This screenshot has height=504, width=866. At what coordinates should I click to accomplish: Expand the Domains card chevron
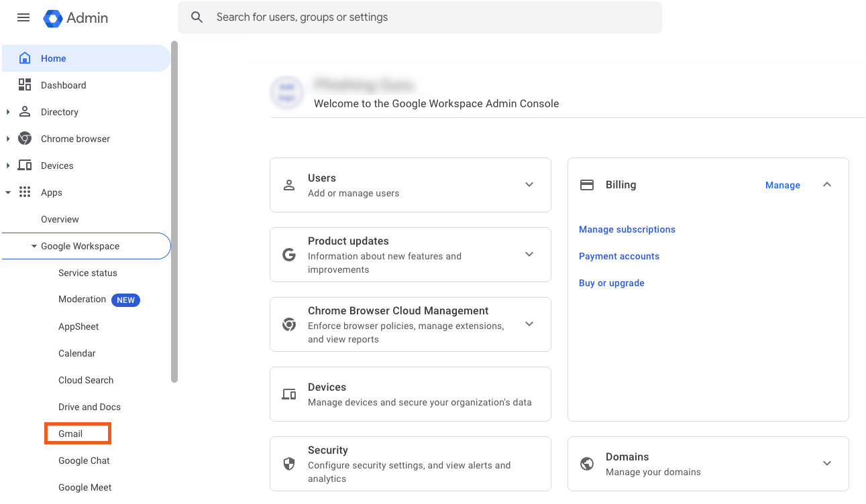(x=827, y=464)
